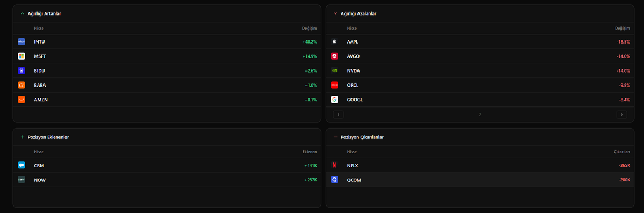Image resolution: width=644 pixels, height=213 pixels.
Task: Click the Pozisyon Çıkarılanlar panel title
Action: pos(362,137)
